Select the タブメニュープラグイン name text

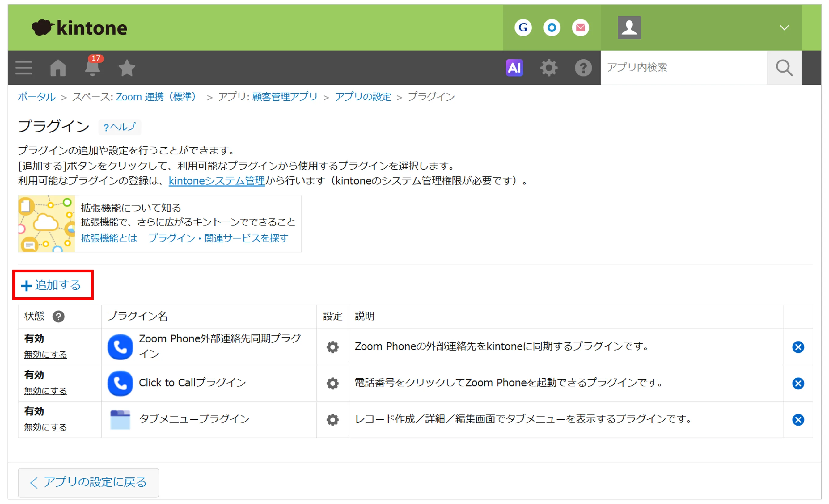point(194,419)
